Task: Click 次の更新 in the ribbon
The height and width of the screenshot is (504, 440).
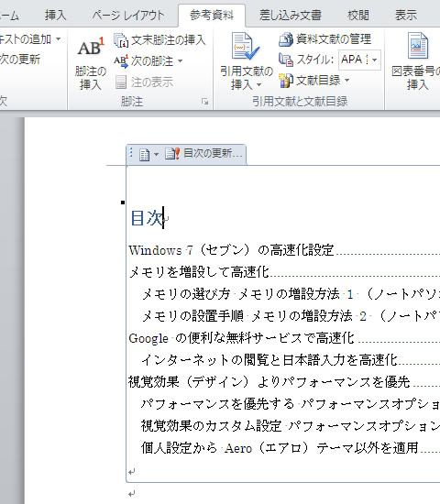Action: tap(20, 60)
